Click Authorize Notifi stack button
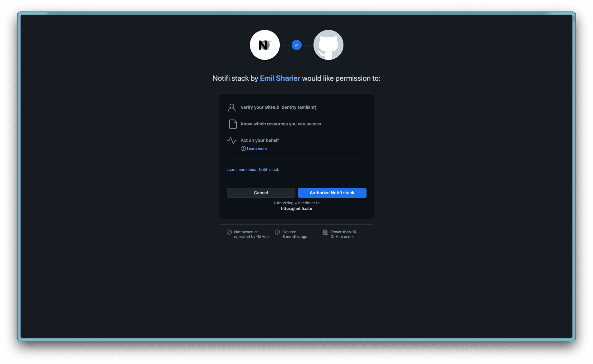 [332, 193]
